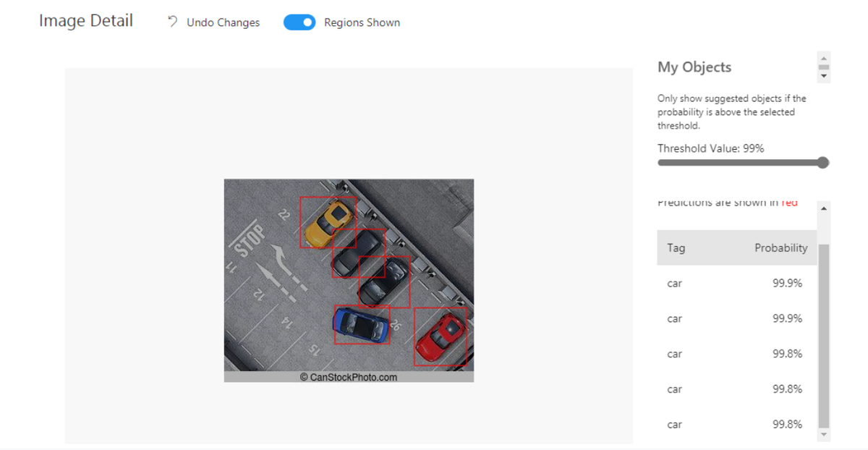Select first car prediction row 99.9%
Image resolution: width=868 pixels, height=450 pixels.
point(736,283)
